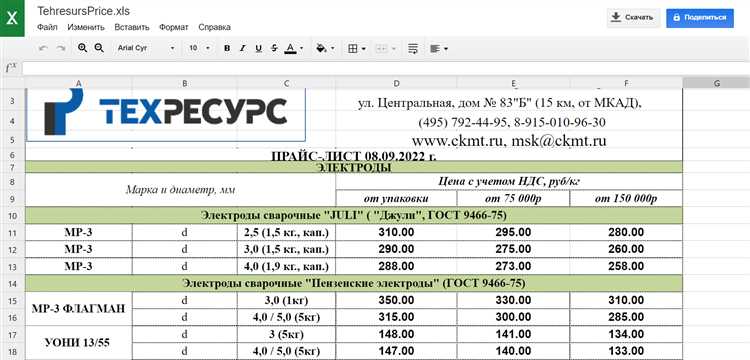Image resolution: width=750 pixels, height=360 pixels.
Task: Click the cell with price 133.00
Action: [626, 351]
